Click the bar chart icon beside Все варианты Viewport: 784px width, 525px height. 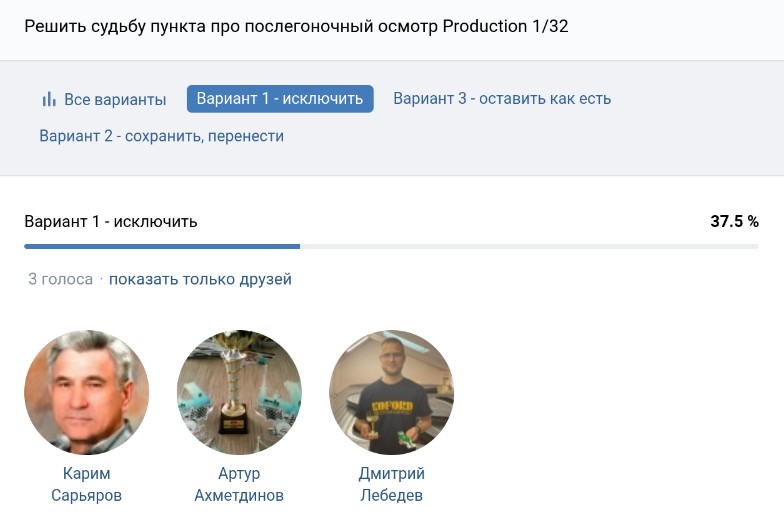pos(48,99)
